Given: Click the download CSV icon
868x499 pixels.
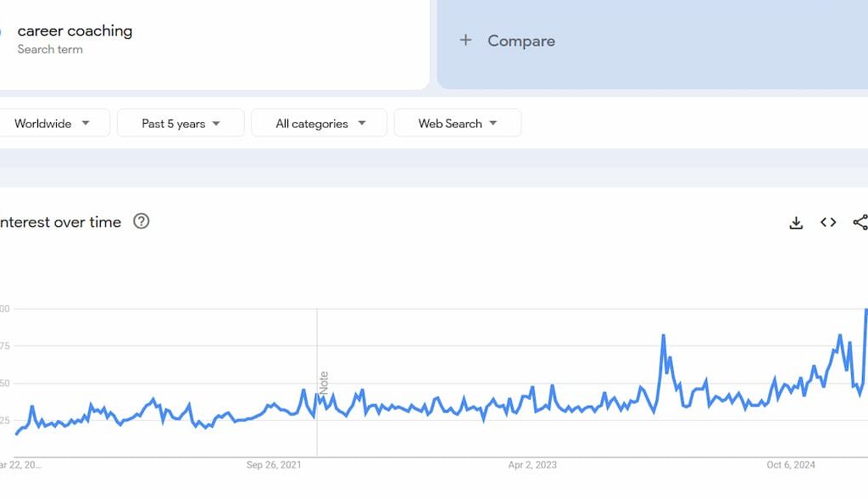Looking at the screenshot, I should [796, 223].
